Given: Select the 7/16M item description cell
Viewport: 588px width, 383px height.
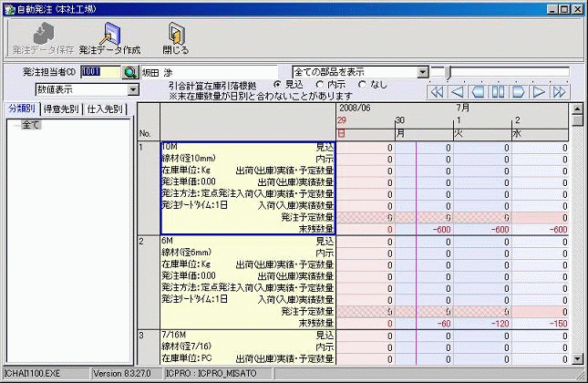Looking at the screenshot, I should point(248,347).
